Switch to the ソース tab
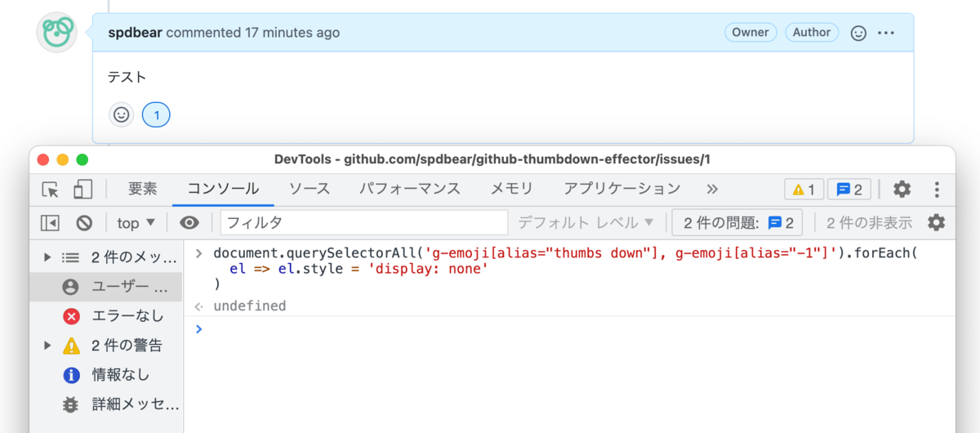 (x=310, y=189)
